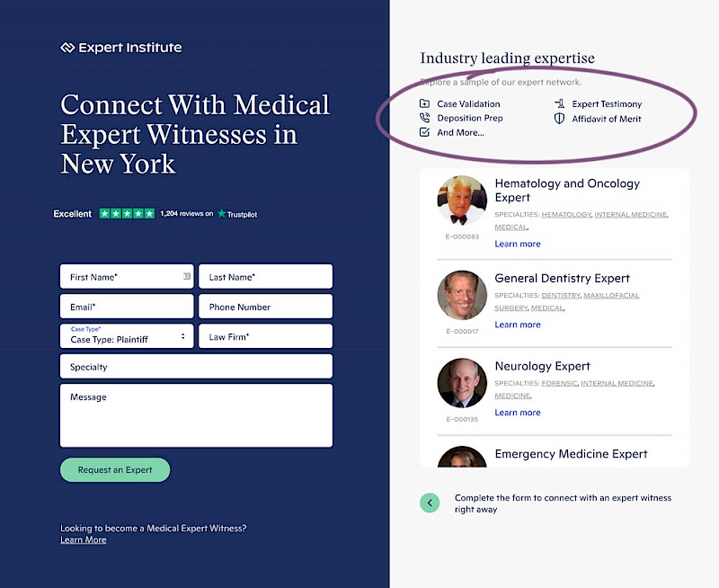Click the Neurology Expert profile photo
This screenshot has height=588, width=719.
462,383
